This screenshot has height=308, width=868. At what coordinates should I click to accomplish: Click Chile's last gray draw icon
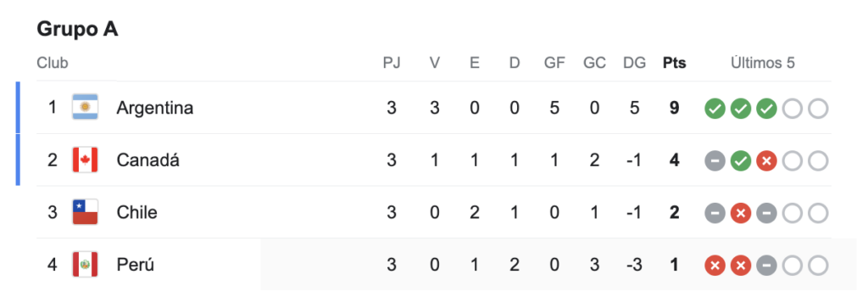(766, 214)
